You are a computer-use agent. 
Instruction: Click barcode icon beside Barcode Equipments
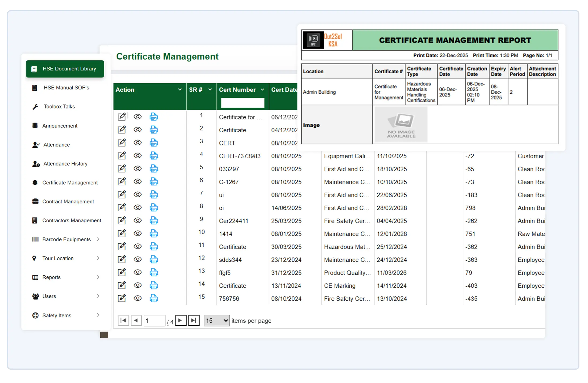[35, 239]
